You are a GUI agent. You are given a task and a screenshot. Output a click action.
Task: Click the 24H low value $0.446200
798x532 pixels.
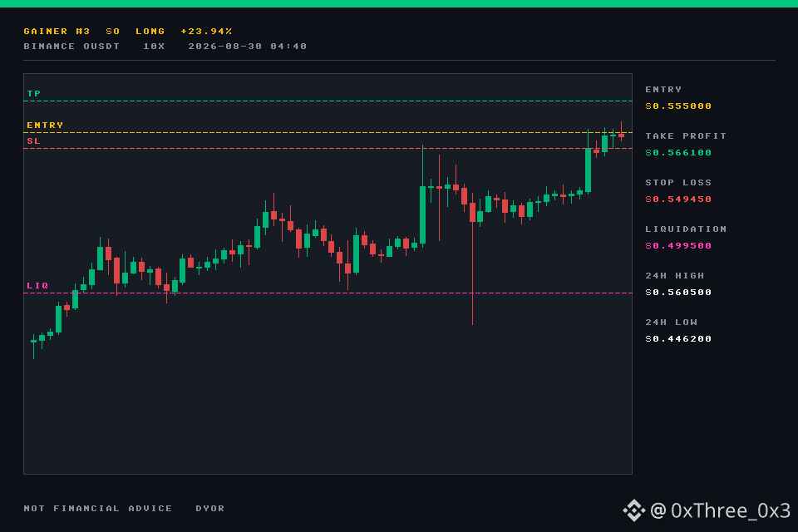[678, 338]
